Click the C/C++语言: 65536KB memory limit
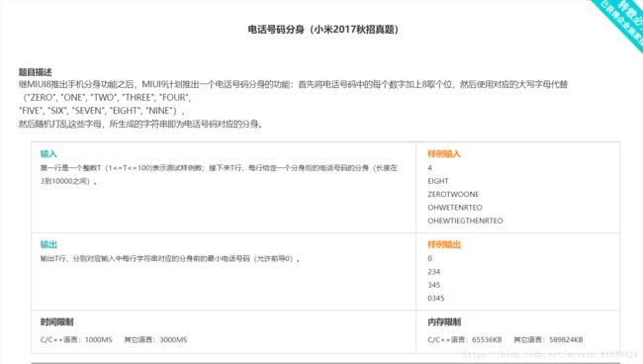The image size is (643, 364). click(x=465, y=339)
